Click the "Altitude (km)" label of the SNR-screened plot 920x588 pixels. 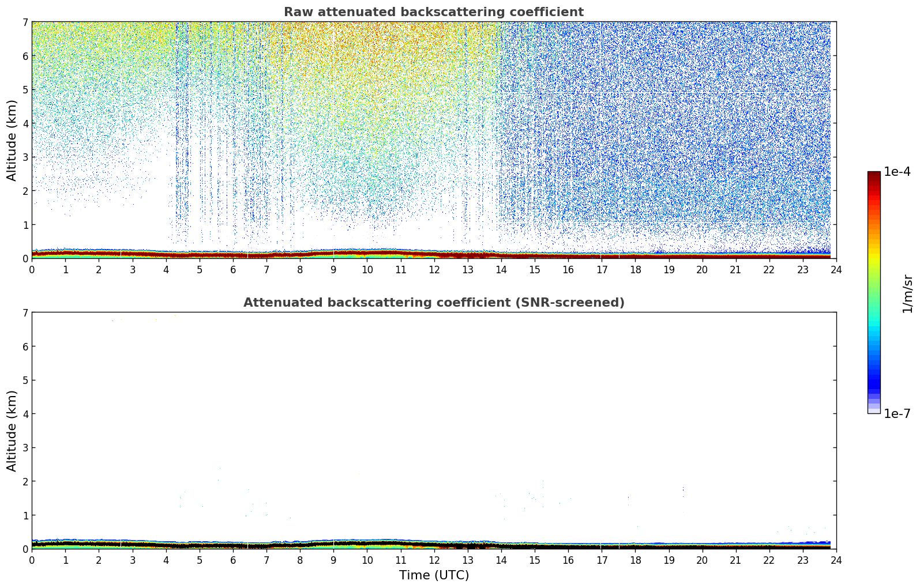[x=12, y=431]
